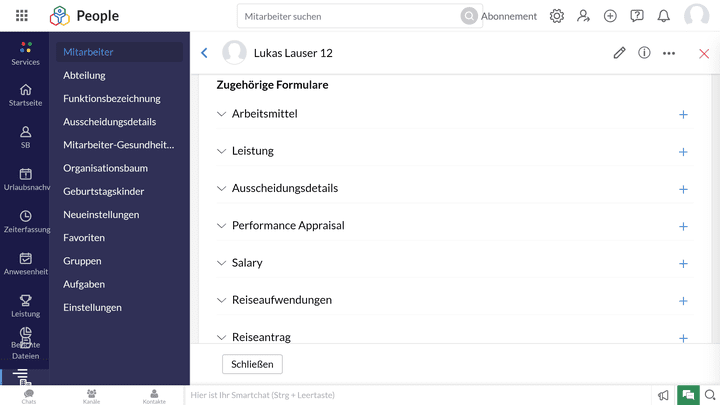The image size is (720, 405).
Task: Add a new Salary entry
Action: pos(683,263)
